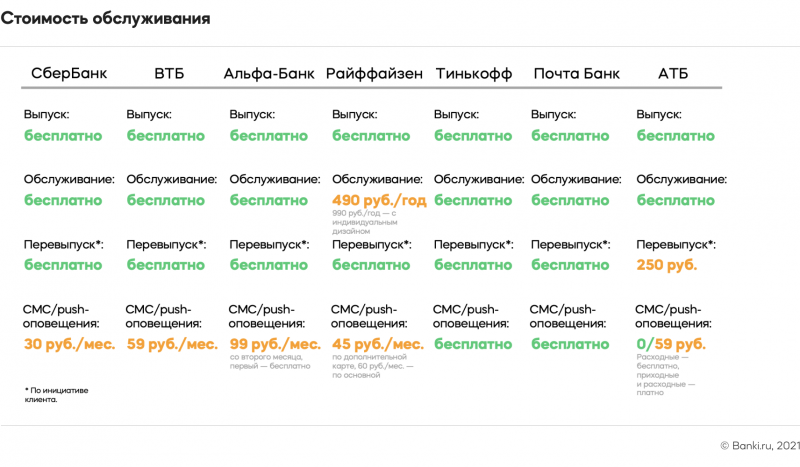Click the 0/59 руб. АТБ notification fee
800x467 pixels.
tap(670, 343)
